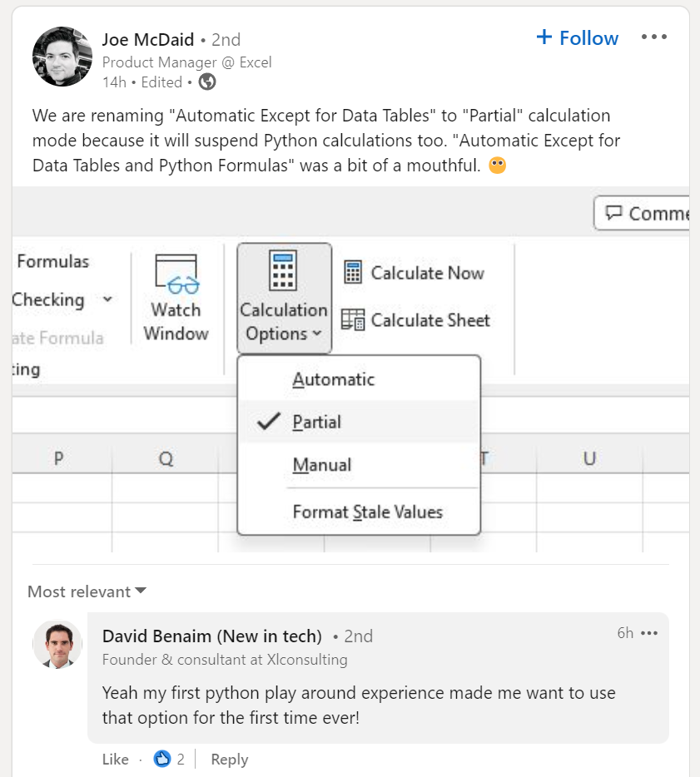Click the Calculation Options calculator icon
700x777 pixels.
[x=284, y=270]
